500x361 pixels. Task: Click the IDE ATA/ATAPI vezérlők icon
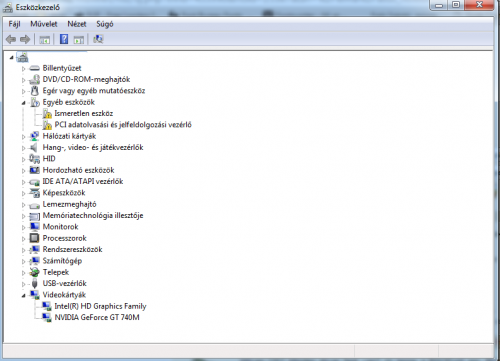click(x=34, y=182)
